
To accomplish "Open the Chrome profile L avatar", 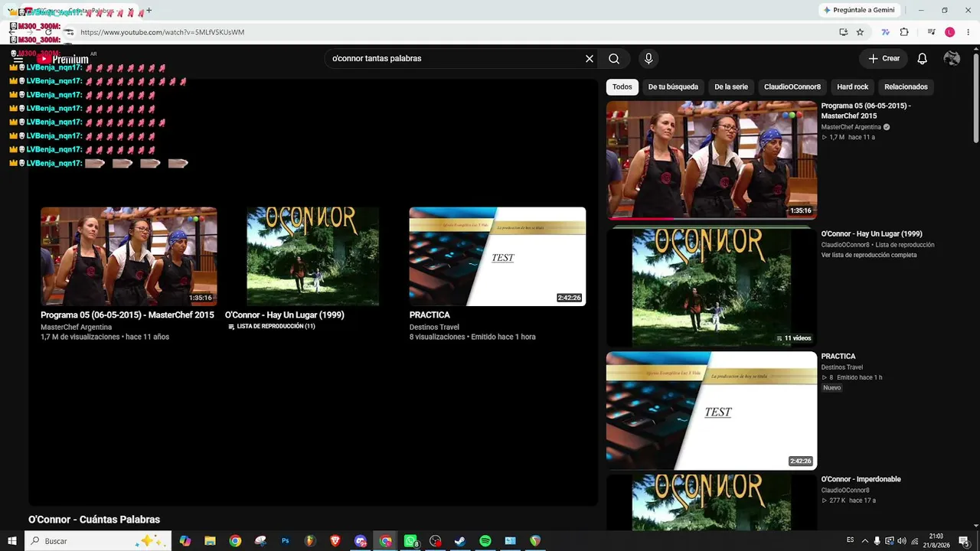I will pyautogui.click(x=949, y=32).
